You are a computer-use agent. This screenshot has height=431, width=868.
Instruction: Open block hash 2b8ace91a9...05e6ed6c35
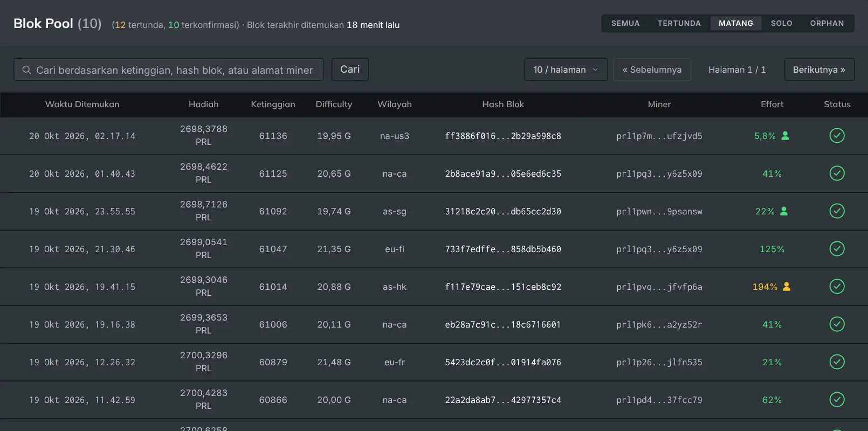[503, 174]
